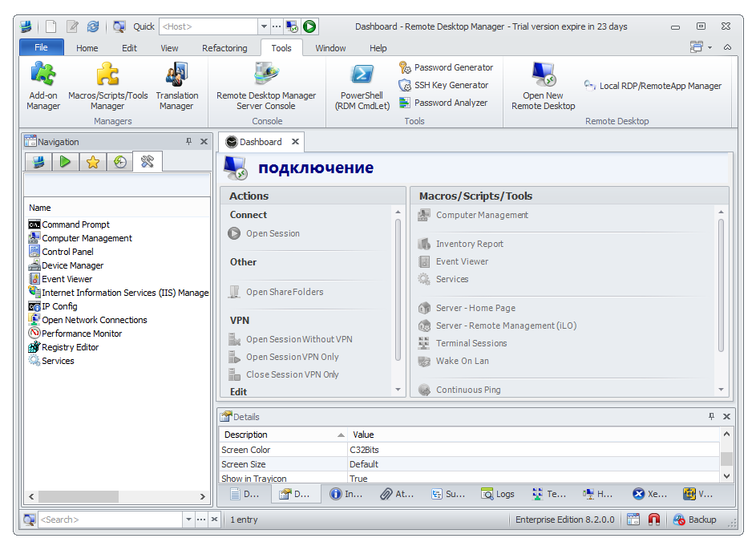756x550 pixels.
Task: Switch to the Home ribbon tab
Action: (x=87, y=48)
